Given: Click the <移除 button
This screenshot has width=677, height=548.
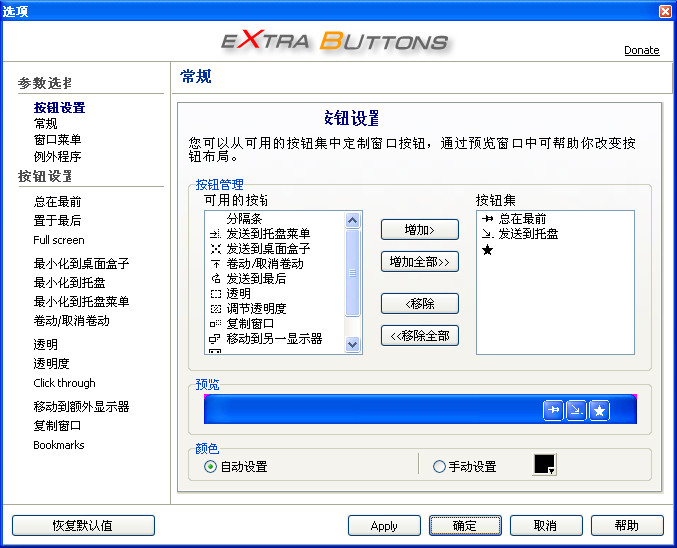Looking at the screenshot, I should point(420,304).
